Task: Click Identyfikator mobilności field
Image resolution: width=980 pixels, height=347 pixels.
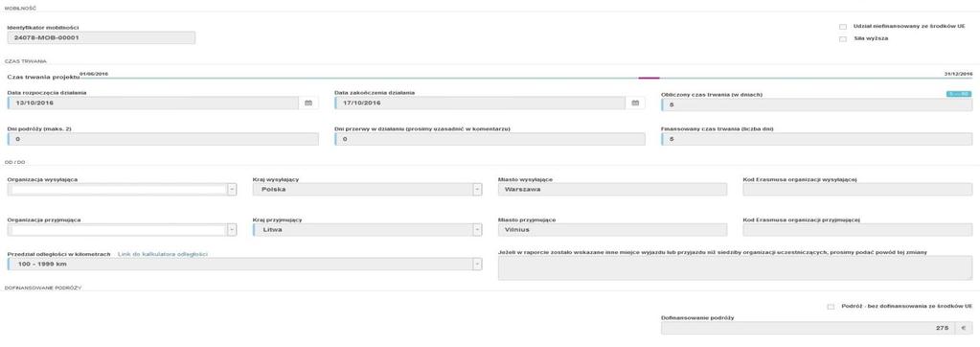Action: 102,37
